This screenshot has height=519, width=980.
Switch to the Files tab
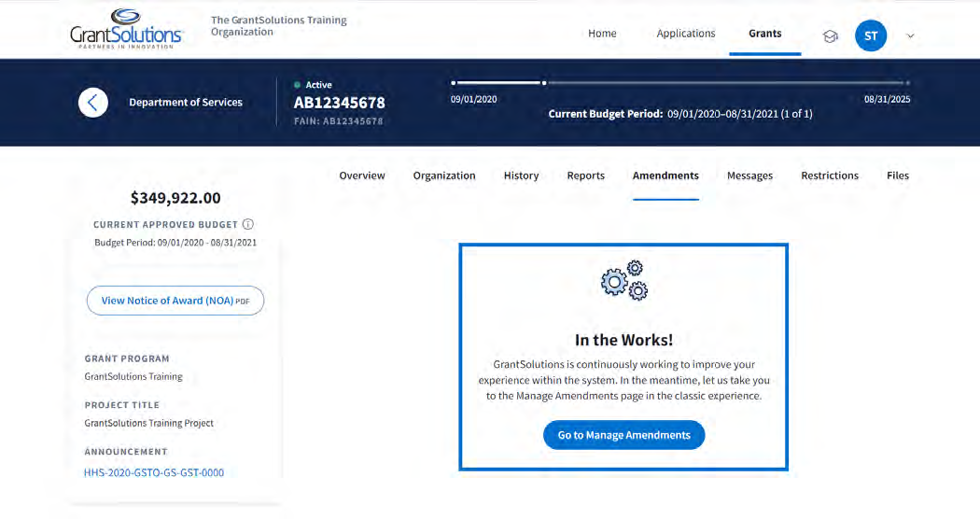(897, 175)
